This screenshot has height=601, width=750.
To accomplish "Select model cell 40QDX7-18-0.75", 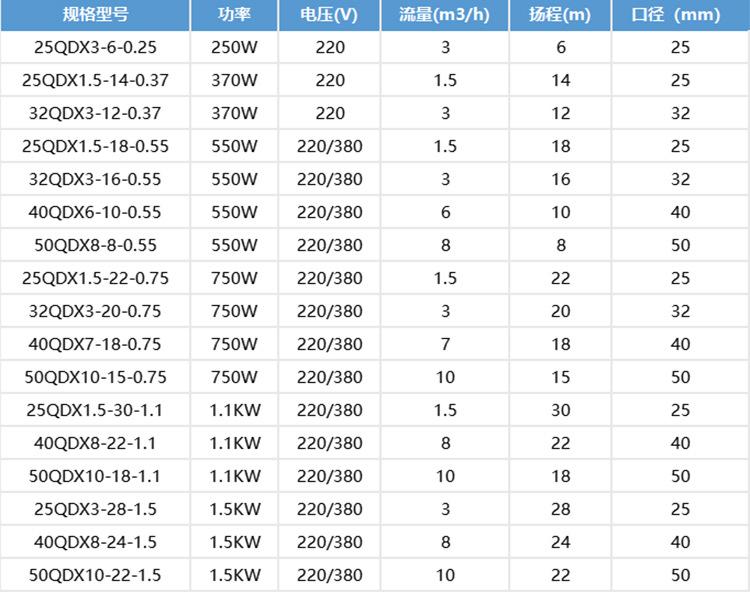I will pyautogui.click(x=95, y=345).
